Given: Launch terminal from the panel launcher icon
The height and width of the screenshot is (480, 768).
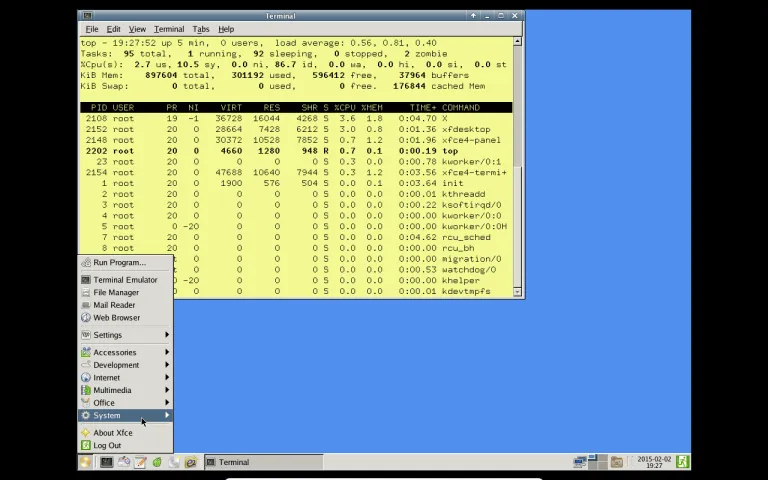Looking at the screenshot, I should point(106,462).
